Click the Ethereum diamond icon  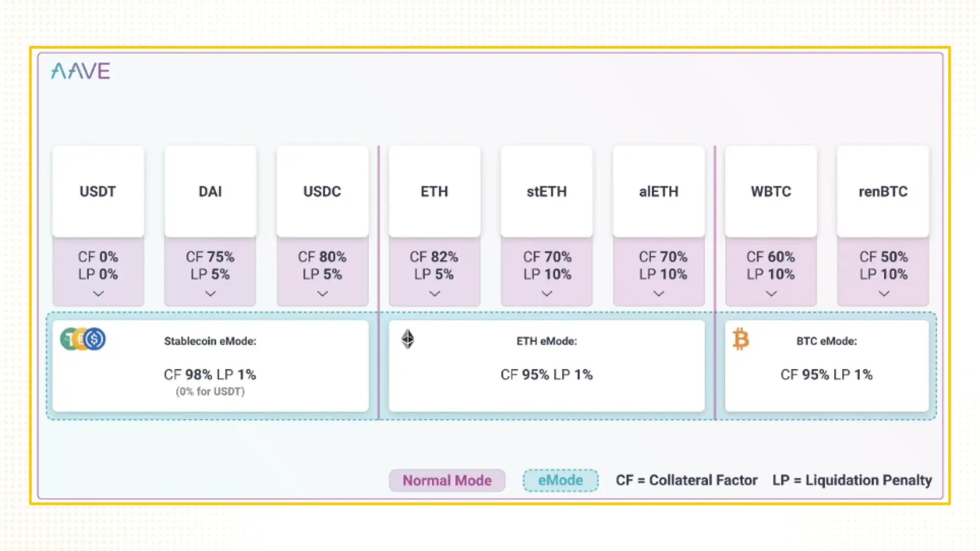407,339
